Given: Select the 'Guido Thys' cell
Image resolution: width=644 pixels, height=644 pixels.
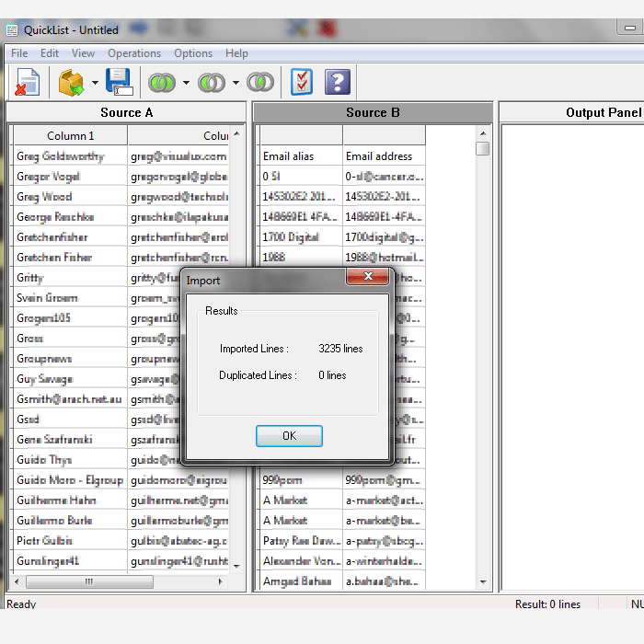Looking at the screenshot, I should tap(70, 460).
